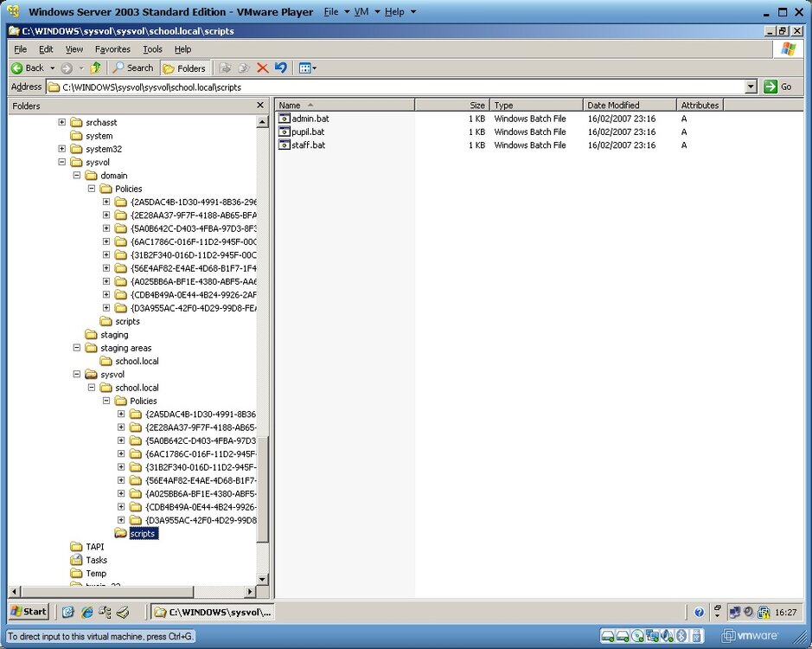Expand the srchasst folder node
This screenshot has height=649, width=812.
[x=61, y=122]
